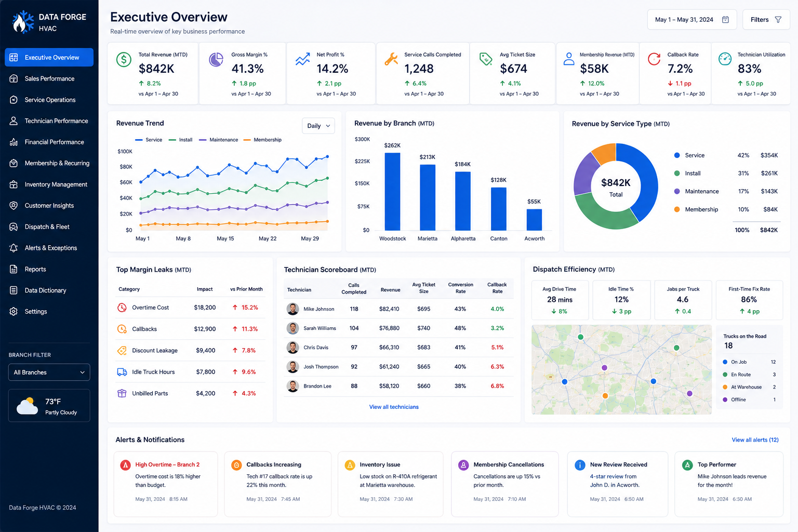Click the Inventory Management box icon
798x532 pixels.
pos(14,184)
